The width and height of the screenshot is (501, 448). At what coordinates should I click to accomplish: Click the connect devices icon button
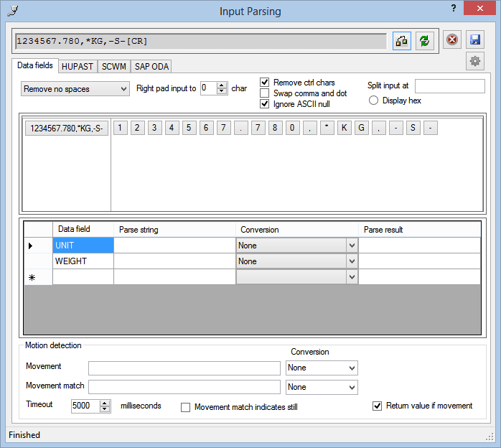click(401, 40)
